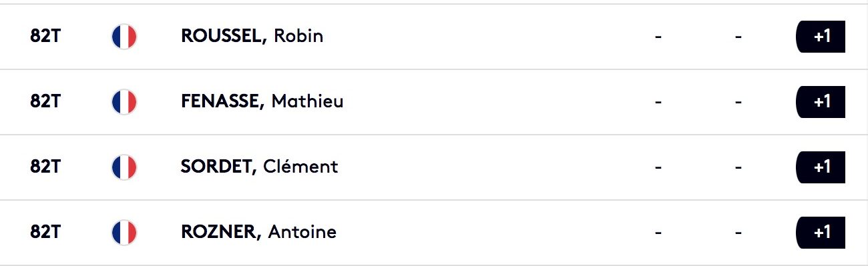Open ROZNER, Antoine player profile
This screenshot has height=266, width=868.
click(x=258, y=232)
